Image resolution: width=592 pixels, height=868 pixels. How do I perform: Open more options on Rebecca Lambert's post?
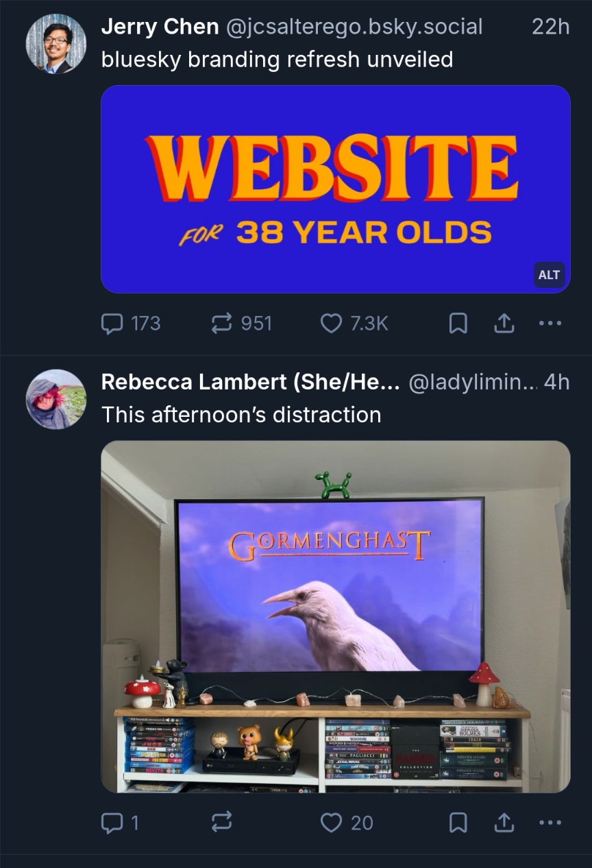pos(550,822)
